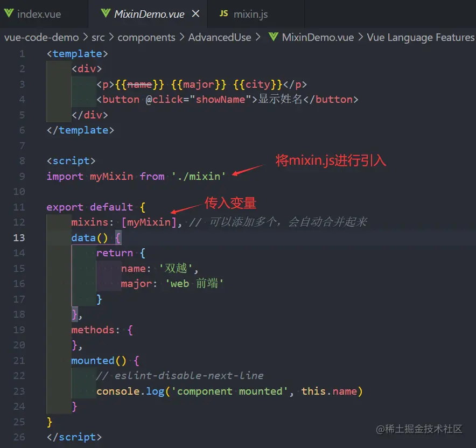Click the {{city}} interpolation
The width and height of the screenshot is (476, 448).
tap(258, 84)
